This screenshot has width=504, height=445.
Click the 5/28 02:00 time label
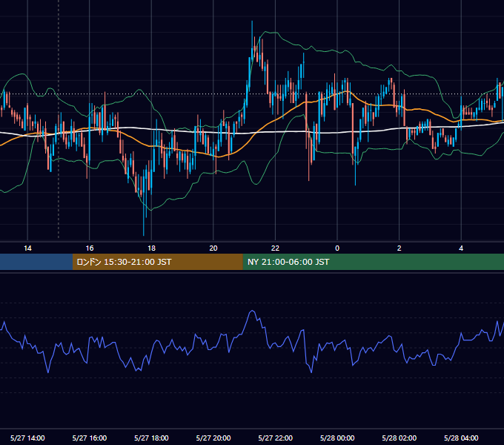399,438
